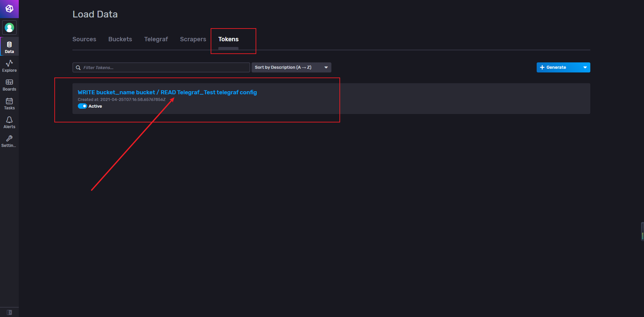The width and height of the screenshot is (644, 317).
Task: Select the Tokens tab
Action: [228, 39]
